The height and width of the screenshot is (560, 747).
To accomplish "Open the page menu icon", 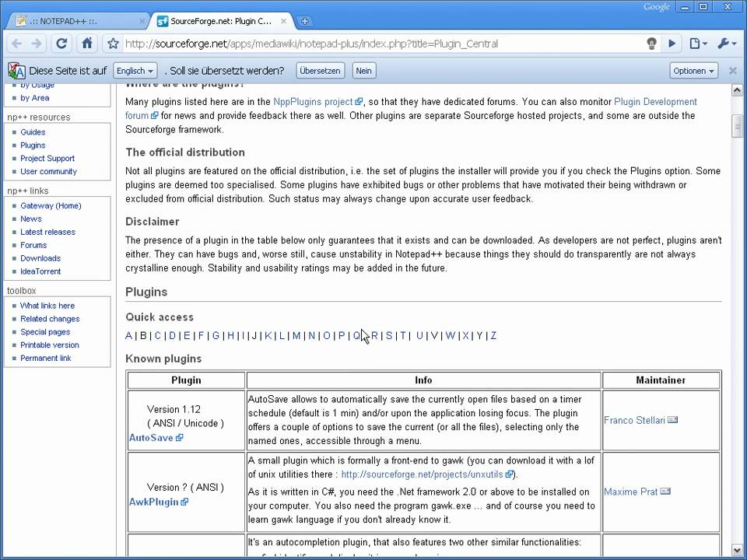I will pyautogui.click(x=698, y=44).
